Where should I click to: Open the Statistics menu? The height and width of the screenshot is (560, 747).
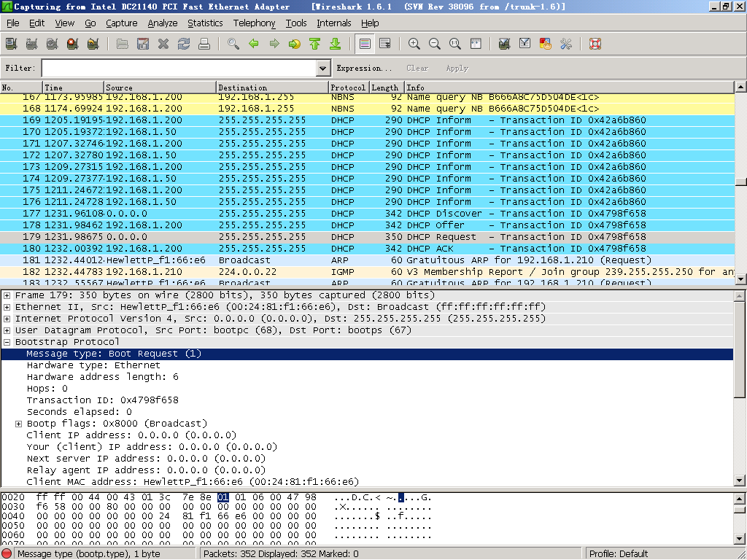(x=205, y=23)
